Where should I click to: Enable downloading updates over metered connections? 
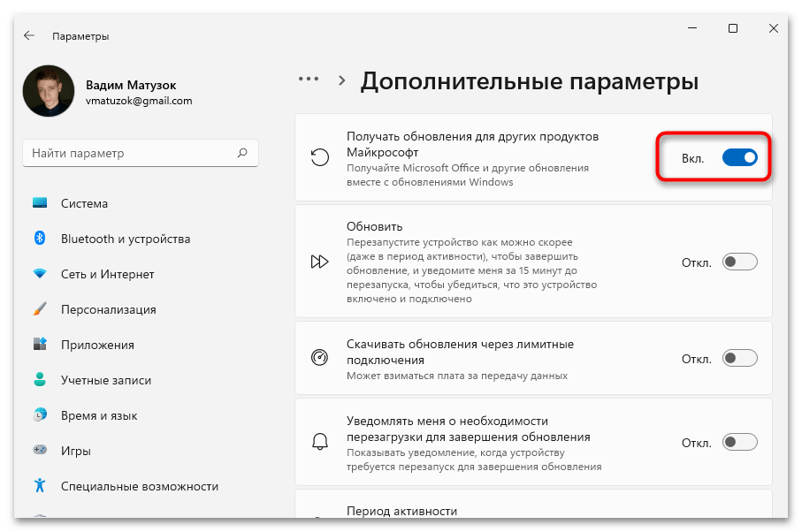[740, 359]
